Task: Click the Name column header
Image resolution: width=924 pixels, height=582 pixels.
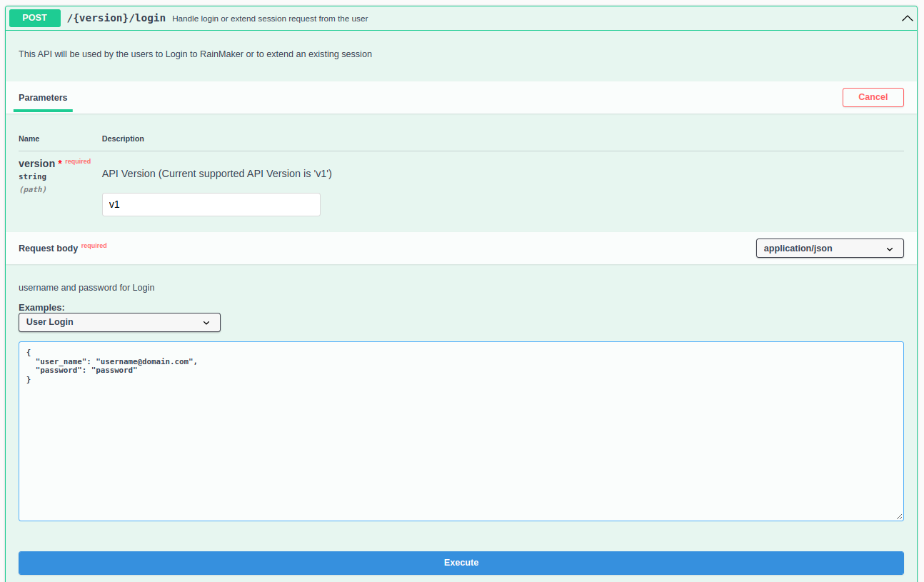Action: [29, 139]
